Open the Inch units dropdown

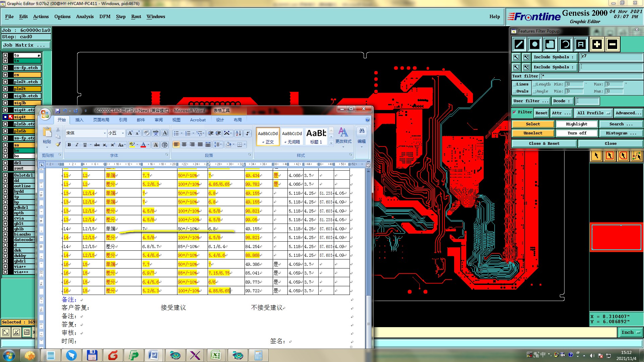630,333
